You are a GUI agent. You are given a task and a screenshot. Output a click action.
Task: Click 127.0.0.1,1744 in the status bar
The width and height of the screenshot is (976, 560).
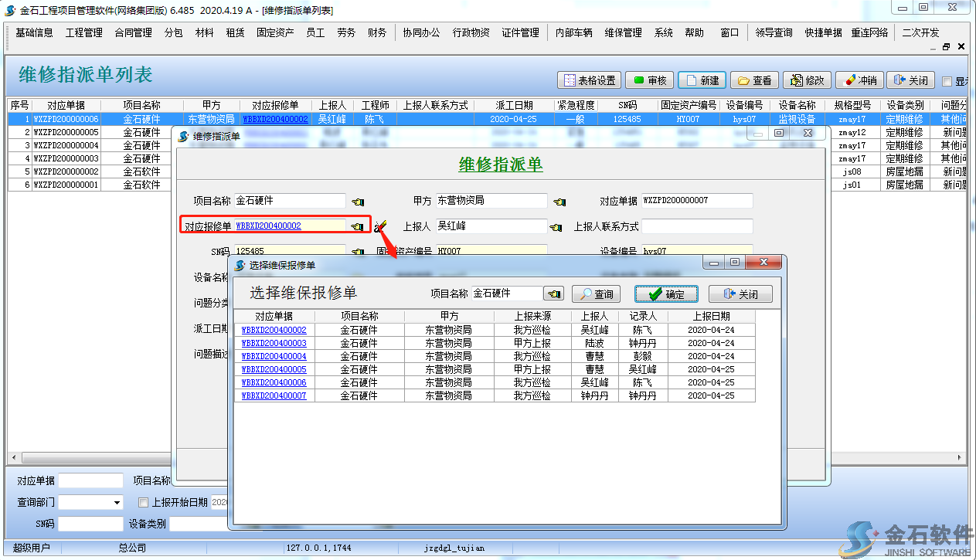point(318,548)
